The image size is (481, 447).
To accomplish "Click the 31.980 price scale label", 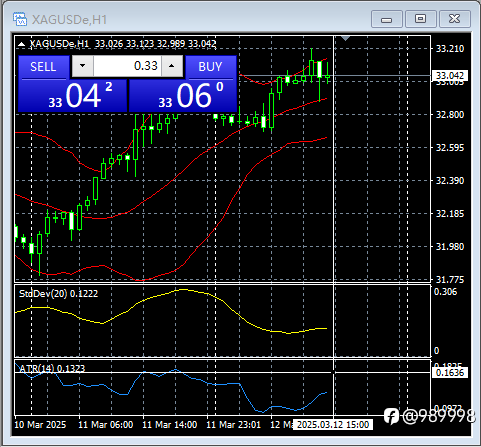I will 450,247.
